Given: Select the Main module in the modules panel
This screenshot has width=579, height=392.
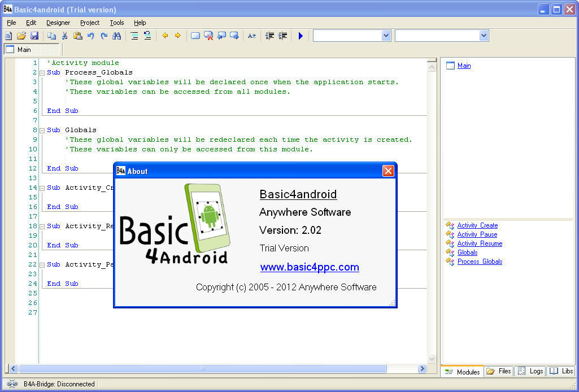Looking at the screenshot, I should coord(464,66).
